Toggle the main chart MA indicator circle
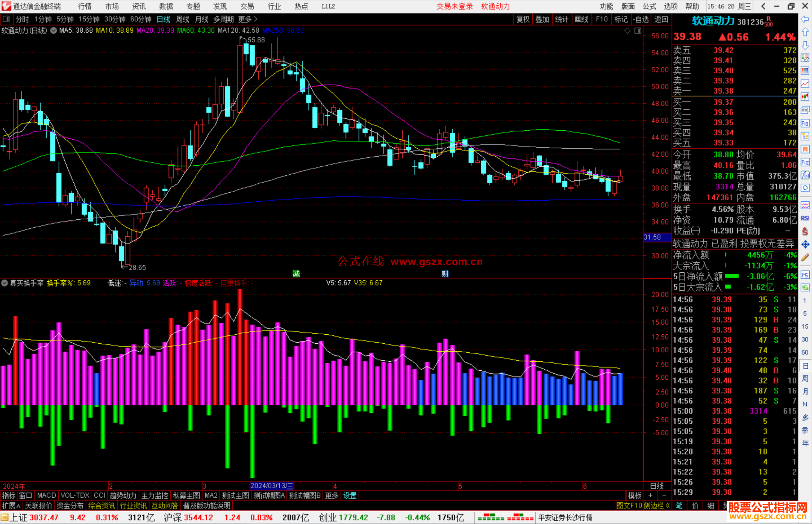The image size is (812, 524). [x=54, y=30]
